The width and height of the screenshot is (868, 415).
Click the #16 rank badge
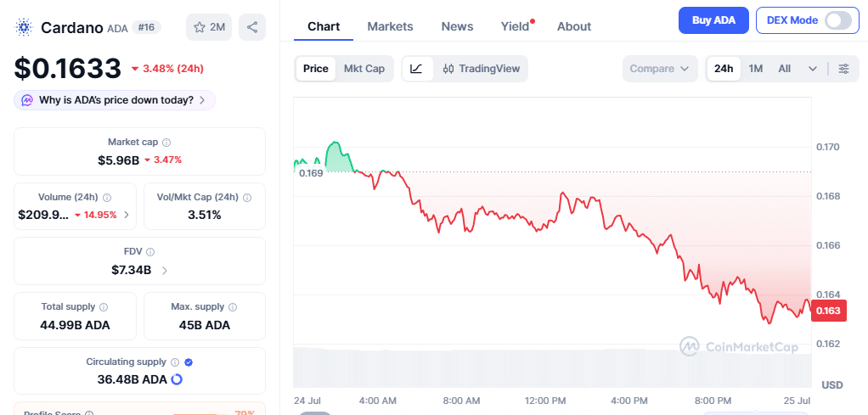[x=146, y=27]
